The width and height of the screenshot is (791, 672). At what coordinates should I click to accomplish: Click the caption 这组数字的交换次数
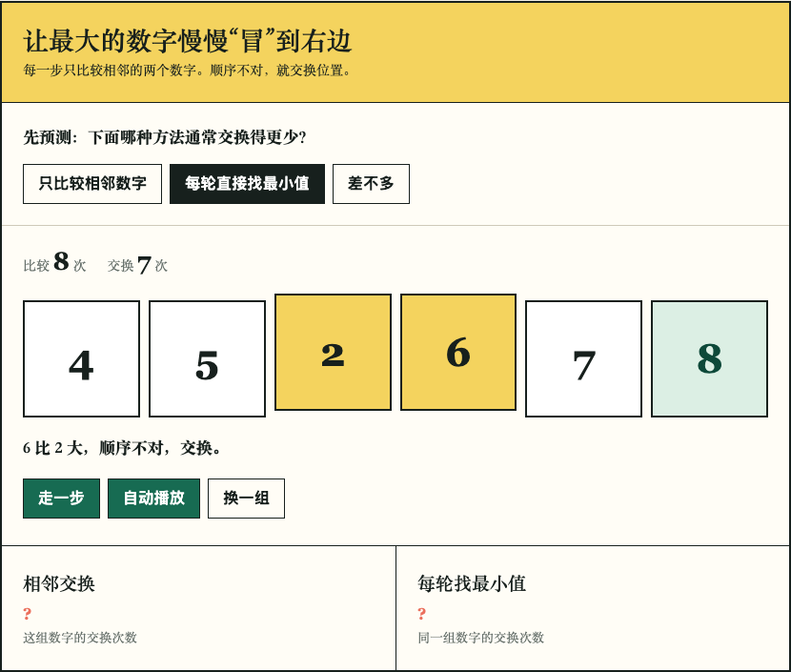click(80, 638)
